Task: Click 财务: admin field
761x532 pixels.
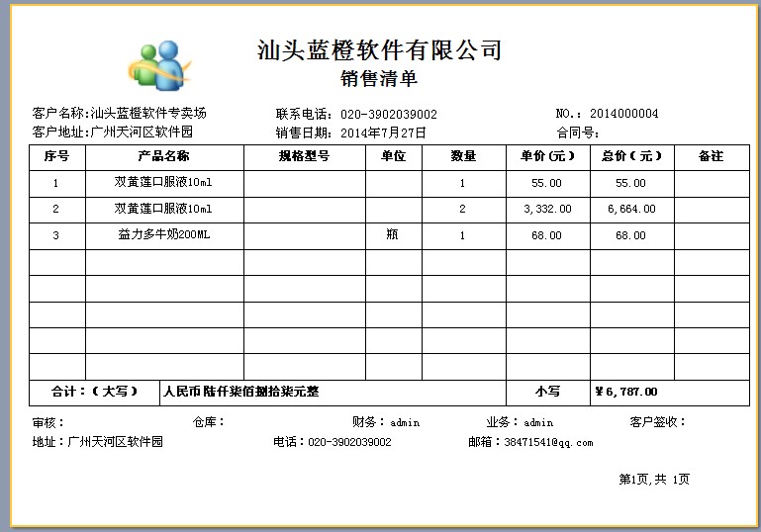Action: coord(386,422)
